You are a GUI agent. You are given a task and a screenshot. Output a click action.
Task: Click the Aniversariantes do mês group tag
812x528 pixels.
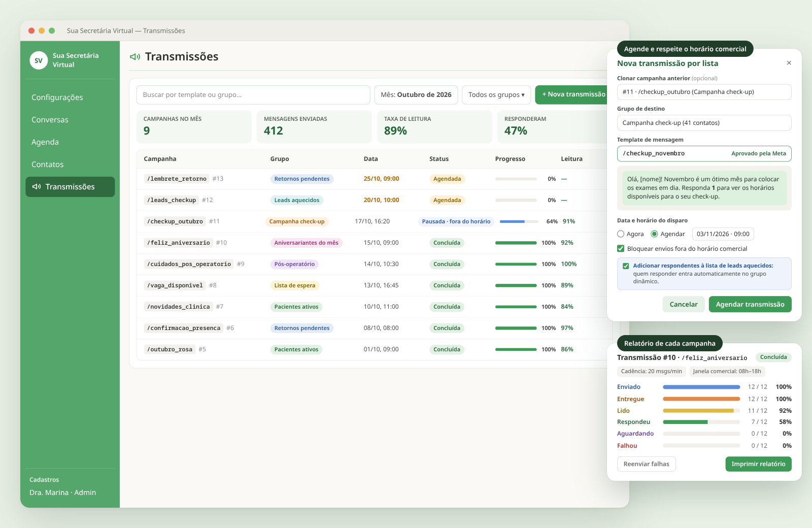tap(307, 243)
